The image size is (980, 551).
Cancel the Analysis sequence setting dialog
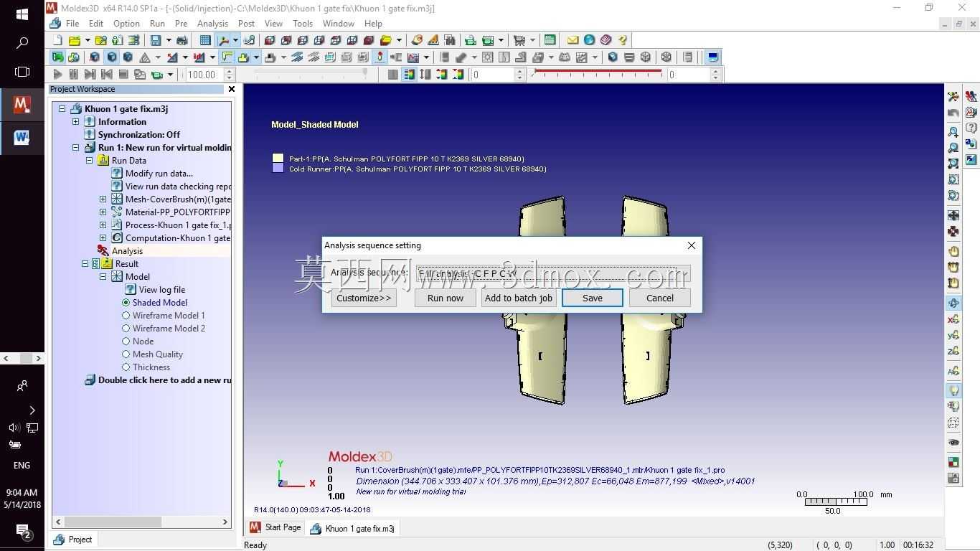pyautogui.click(x=659, y=298)
